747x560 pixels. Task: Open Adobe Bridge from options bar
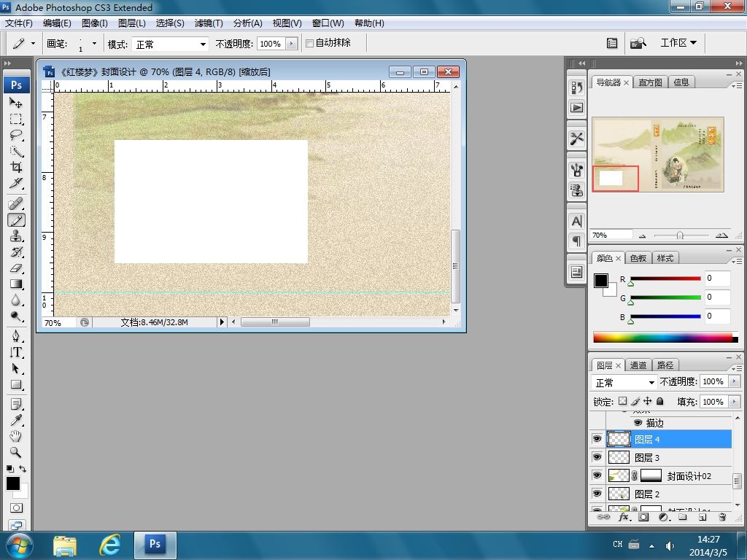(x=638, y=43)
